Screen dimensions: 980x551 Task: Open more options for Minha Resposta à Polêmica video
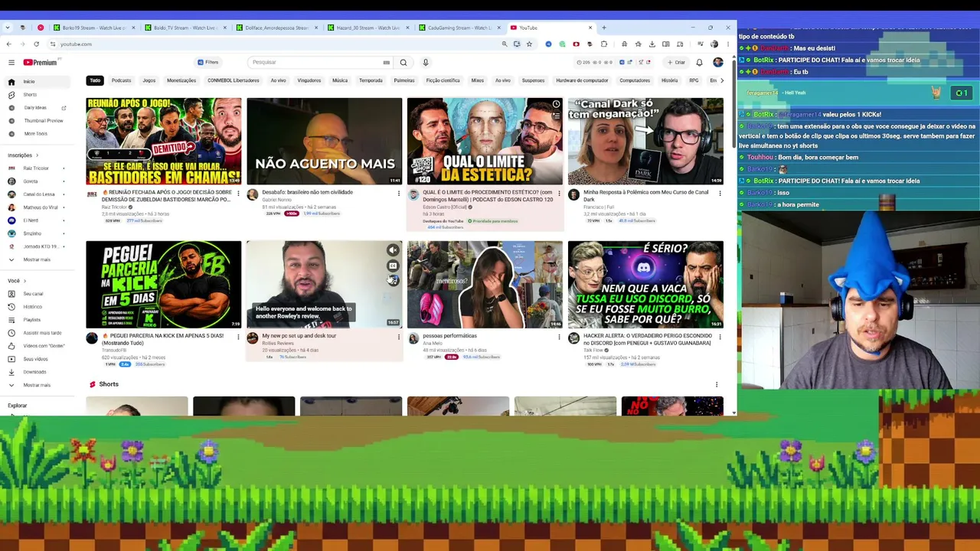tap(720, 193)
